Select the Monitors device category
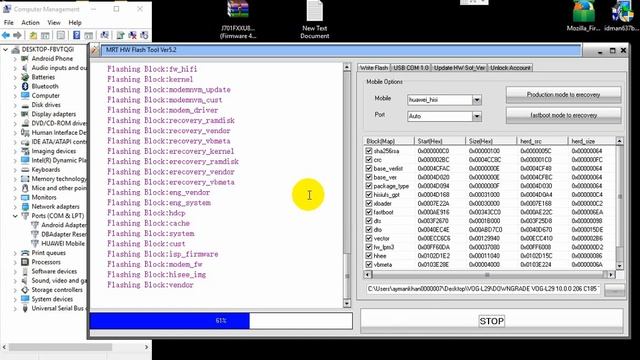The width and height of the screenshot is (640, 360). click(44, 197)
